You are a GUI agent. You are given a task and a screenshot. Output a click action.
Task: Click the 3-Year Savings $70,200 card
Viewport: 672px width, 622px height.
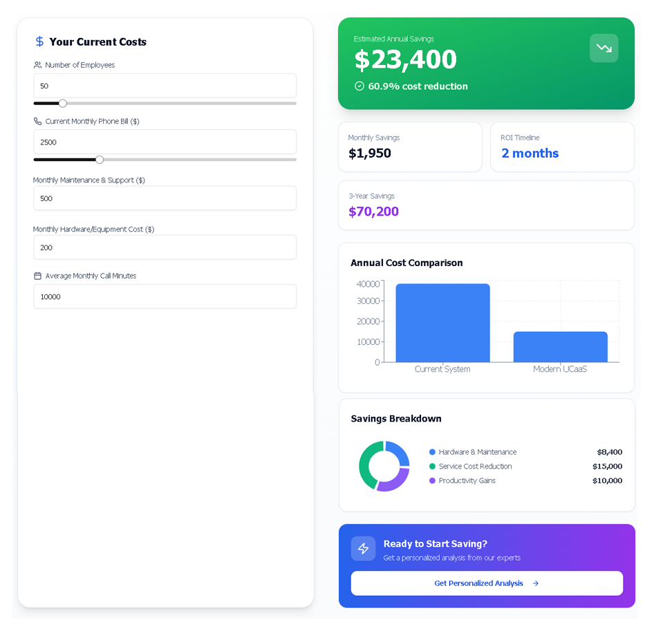click(486, 205)
